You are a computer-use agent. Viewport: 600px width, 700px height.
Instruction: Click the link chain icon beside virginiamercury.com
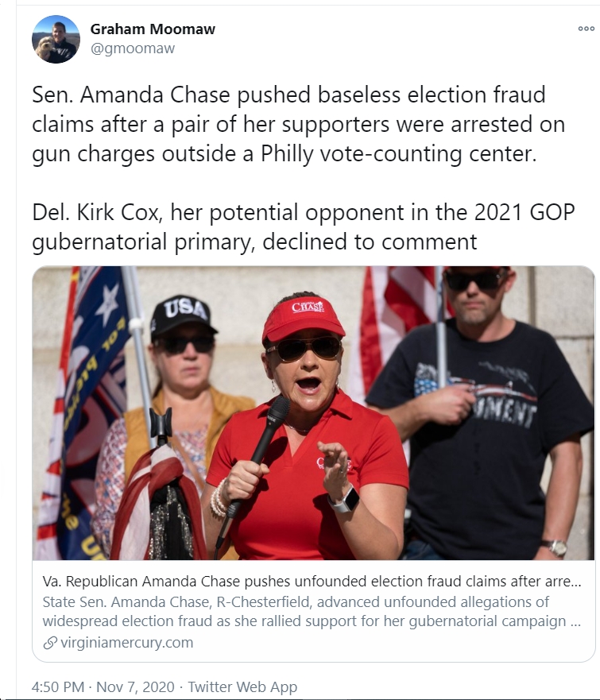[x=50, y=643]
